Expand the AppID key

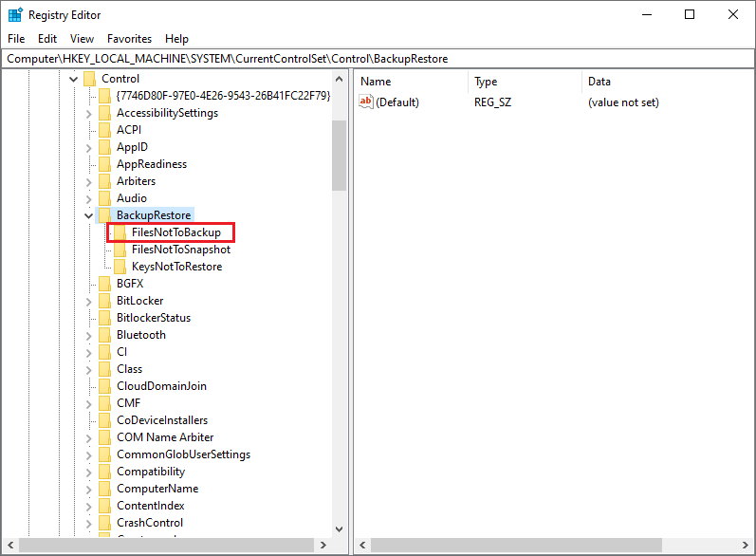(89, 148)
